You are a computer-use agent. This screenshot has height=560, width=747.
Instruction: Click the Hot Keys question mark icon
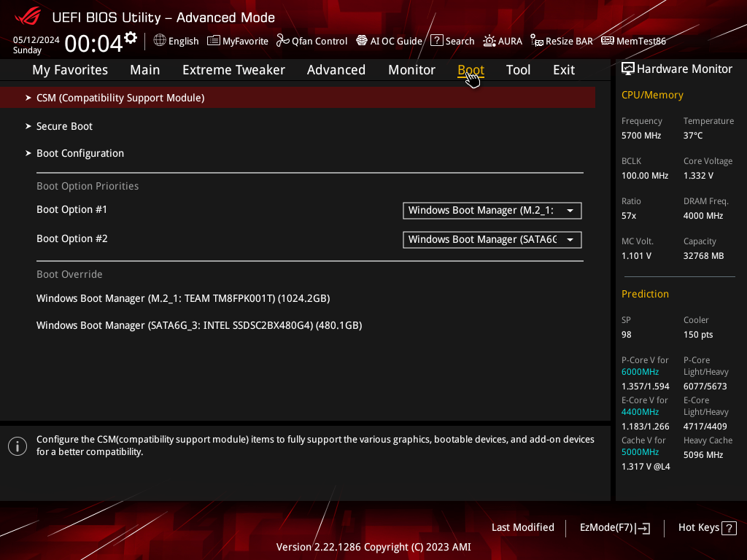point(729,528)
